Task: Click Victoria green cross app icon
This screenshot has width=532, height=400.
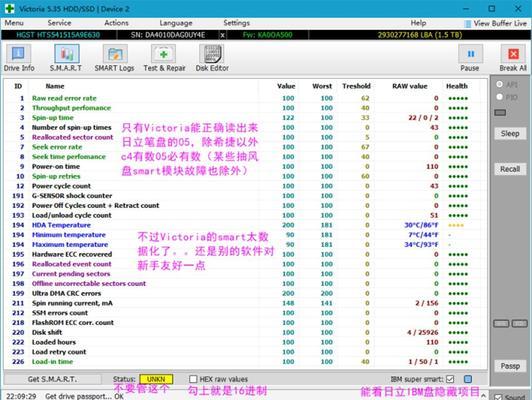Action: tap(9, 8)
